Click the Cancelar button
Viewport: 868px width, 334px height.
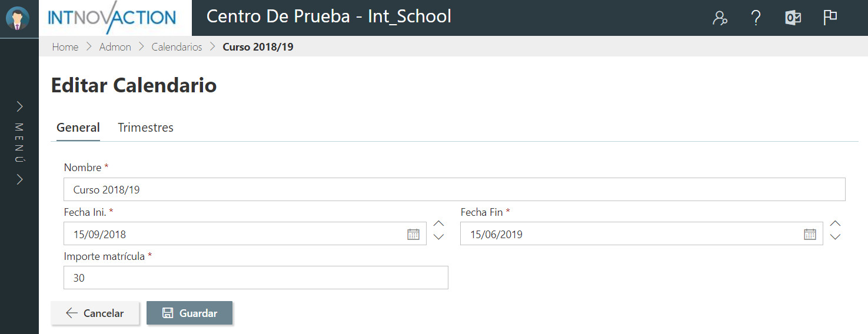point(95,313)
